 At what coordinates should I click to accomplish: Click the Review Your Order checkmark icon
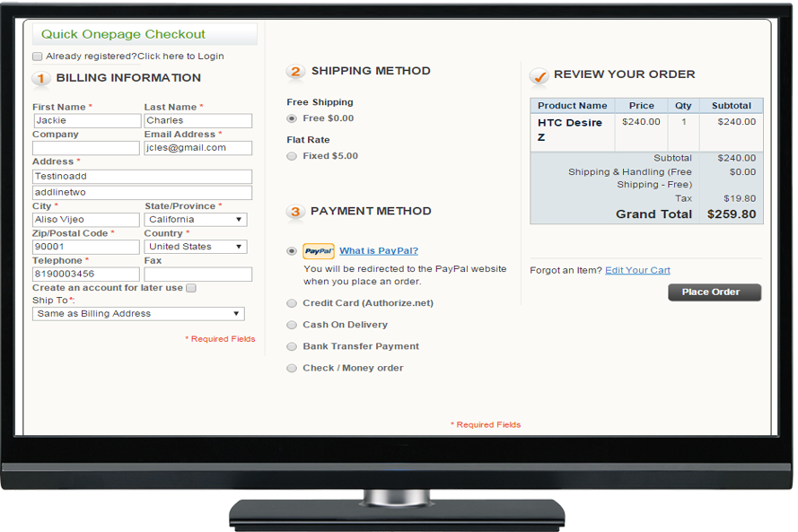click(539, 77)
